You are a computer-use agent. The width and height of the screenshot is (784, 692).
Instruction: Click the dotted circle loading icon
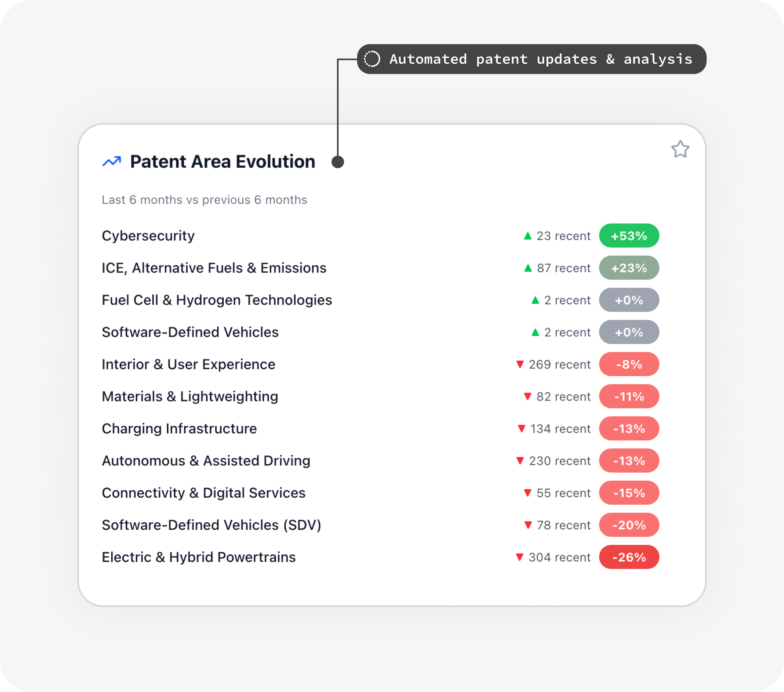point(372,59)
